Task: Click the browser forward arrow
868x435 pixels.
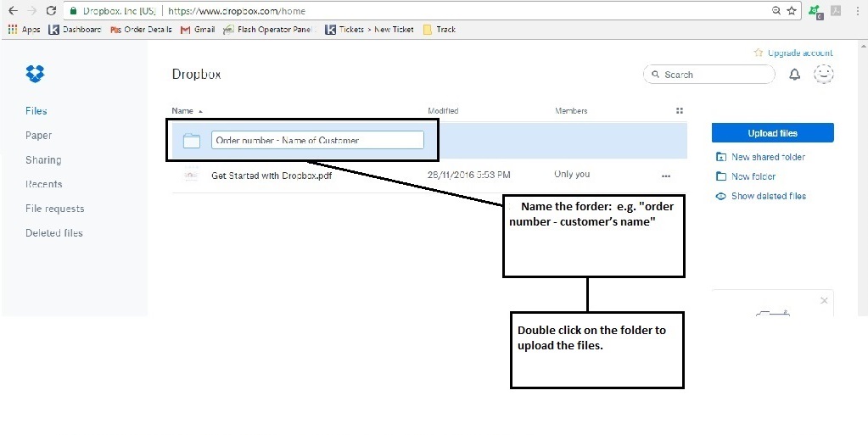Action: pyautogui.click(x=32, y=10)
